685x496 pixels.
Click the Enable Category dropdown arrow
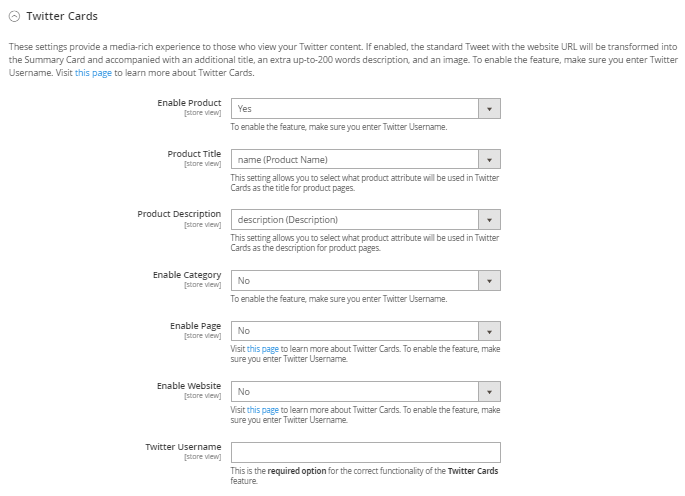tap(489, 281)
